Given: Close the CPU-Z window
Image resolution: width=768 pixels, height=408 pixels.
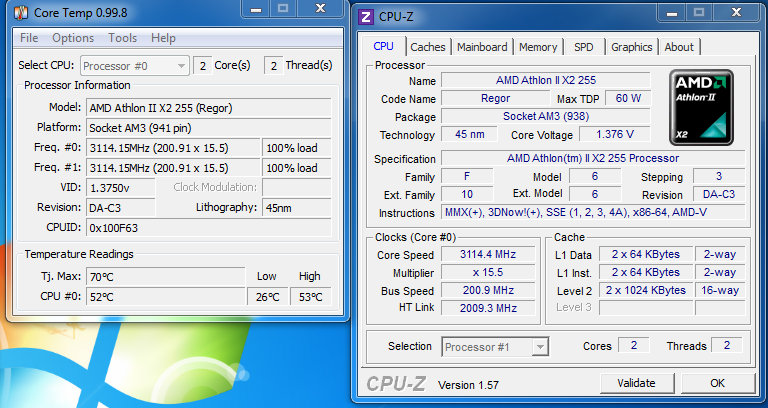Looking at the screenshot, I should click(736, 13).
